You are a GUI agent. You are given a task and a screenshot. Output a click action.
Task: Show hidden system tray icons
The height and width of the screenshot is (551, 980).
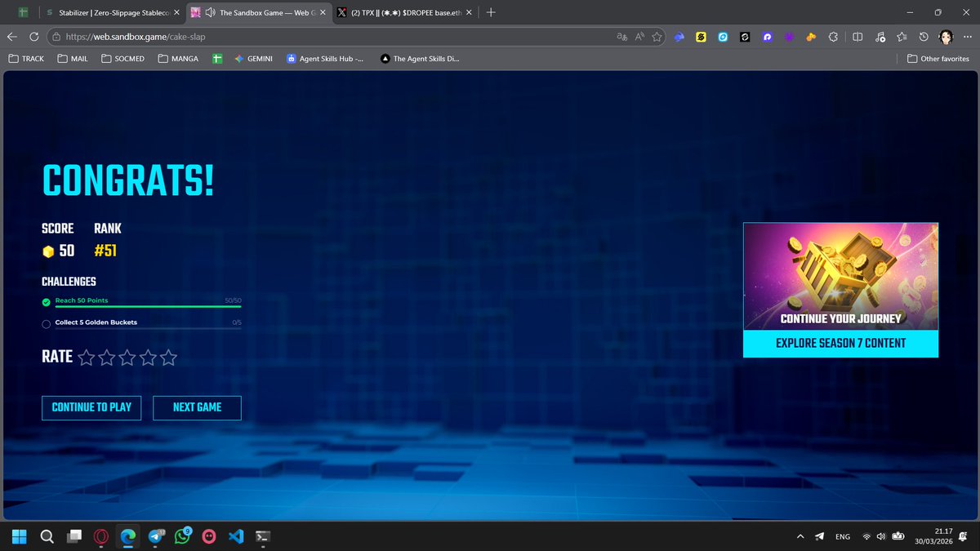800,536
